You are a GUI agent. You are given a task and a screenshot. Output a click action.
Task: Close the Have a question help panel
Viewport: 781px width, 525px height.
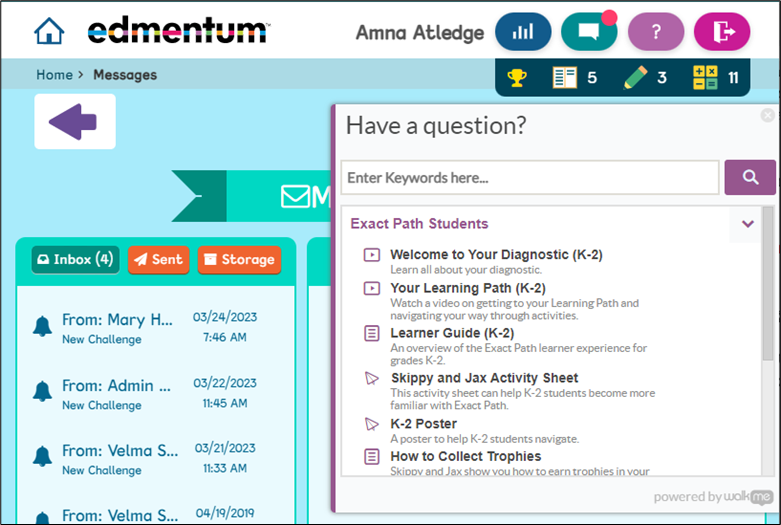[x=767, y=115]
